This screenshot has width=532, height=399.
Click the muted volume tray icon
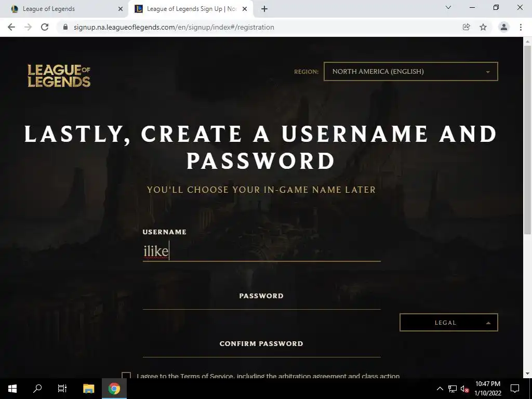(464, 389)
